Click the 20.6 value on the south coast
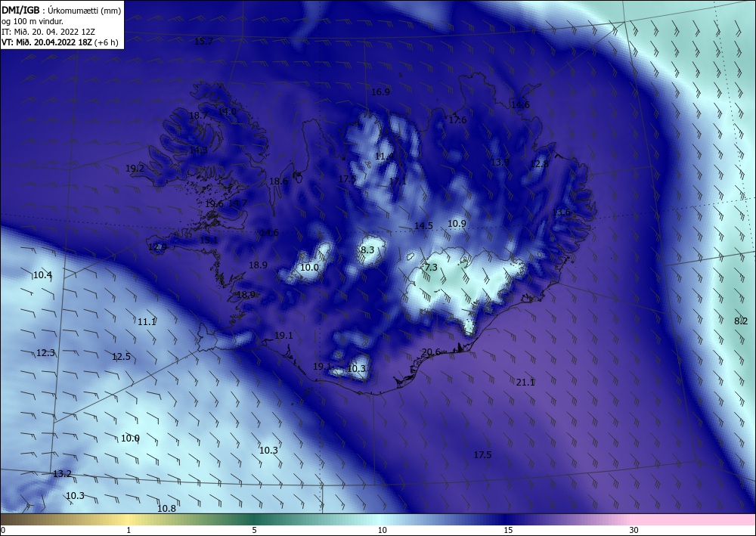Screen dimensions: 756x536 [x=431, y=352]
